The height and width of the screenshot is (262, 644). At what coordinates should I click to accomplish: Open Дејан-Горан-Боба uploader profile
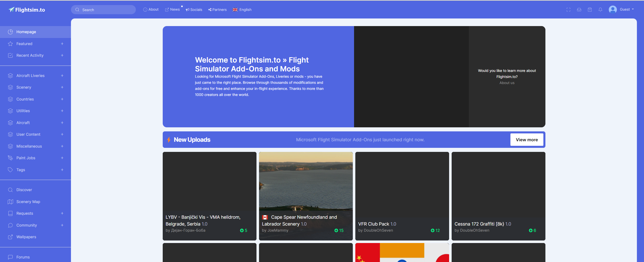pyautogui.click(x=188, y=230)
